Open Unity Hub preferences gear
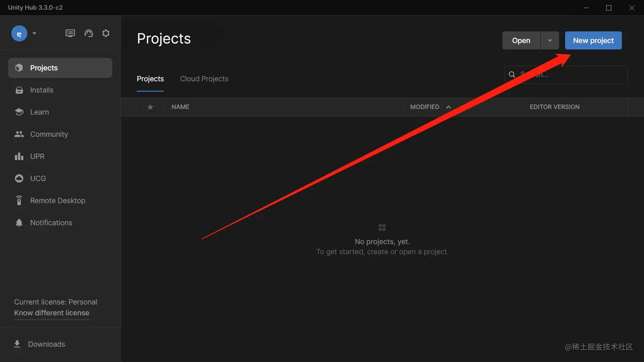This screenshot has height=362, width=644. coord(106,33)
